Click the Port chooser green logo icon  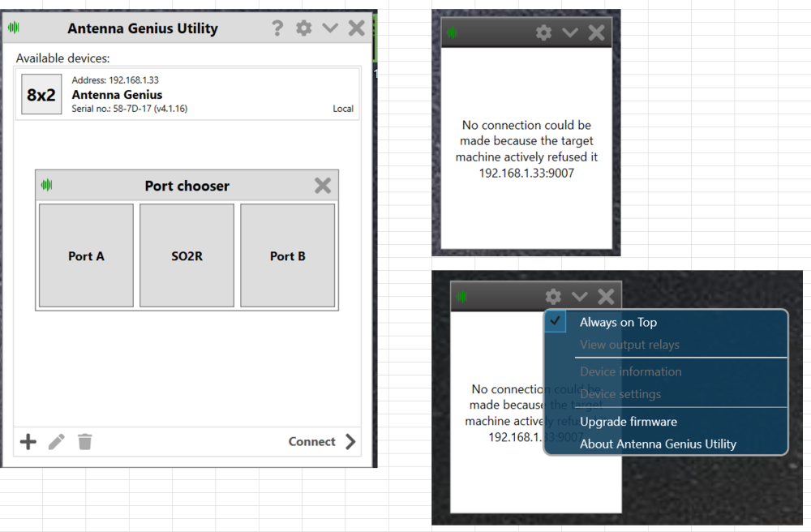pyautogui.click(x=46, y=185)
